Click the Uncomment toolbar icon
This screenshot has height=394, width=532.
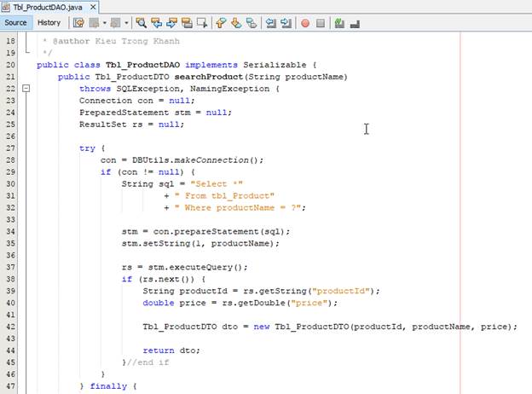355,24
